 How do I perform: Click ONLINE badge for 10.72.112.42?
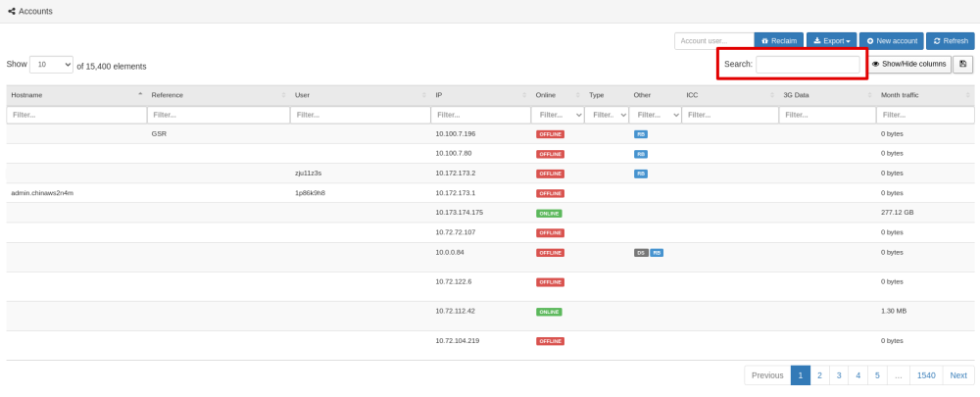click(549, 312)
